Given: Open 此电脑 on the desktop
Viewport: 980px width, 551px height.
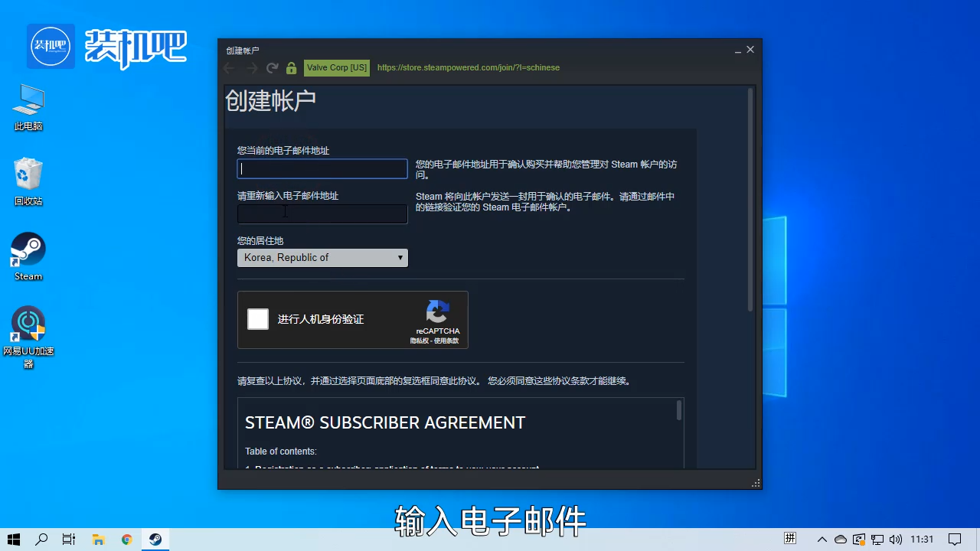Looking at the screenshot, I should [x=28, y=103].
